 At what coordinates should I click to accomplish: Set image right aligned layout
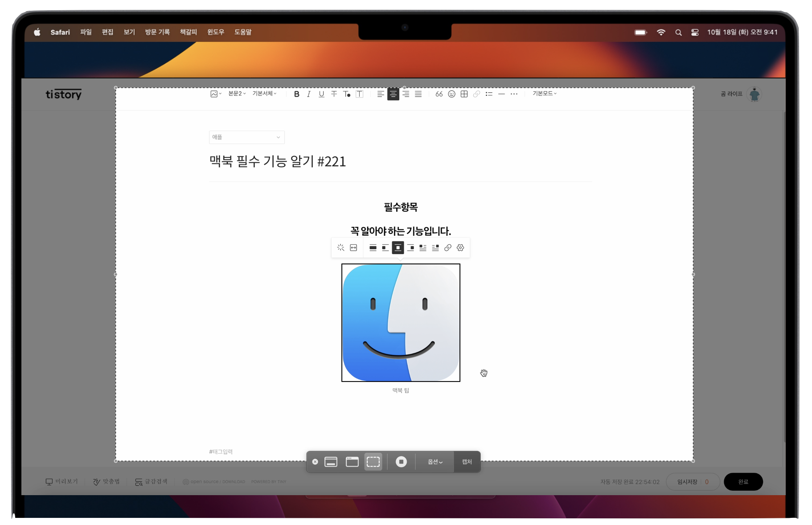tap(410, 248)
